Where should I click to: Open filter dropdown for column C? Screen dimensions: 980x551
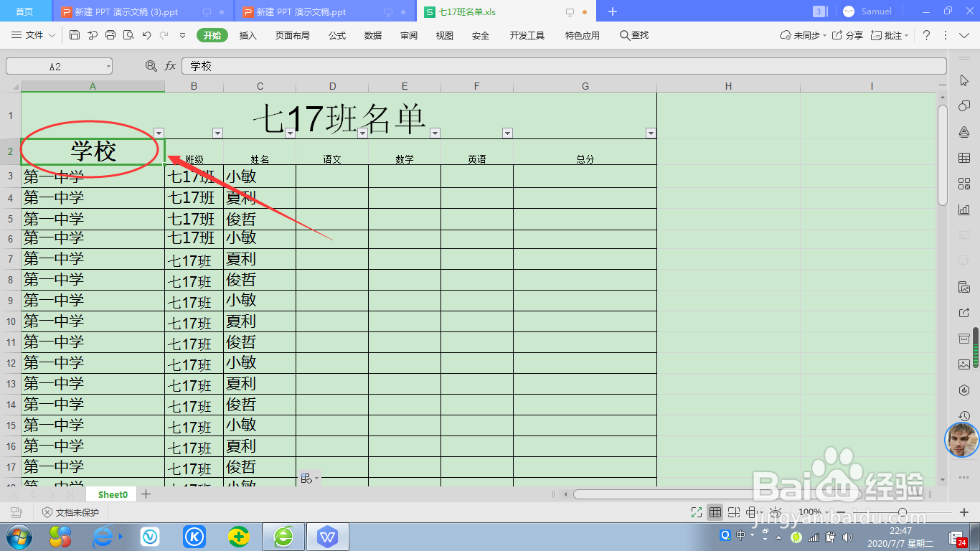point(290,133)
